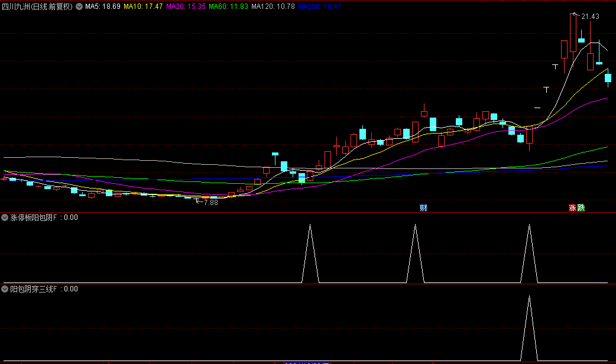The image size is (616, 364).
Task: Click the 四川九洲 stock title
Action: pos(37,6)
